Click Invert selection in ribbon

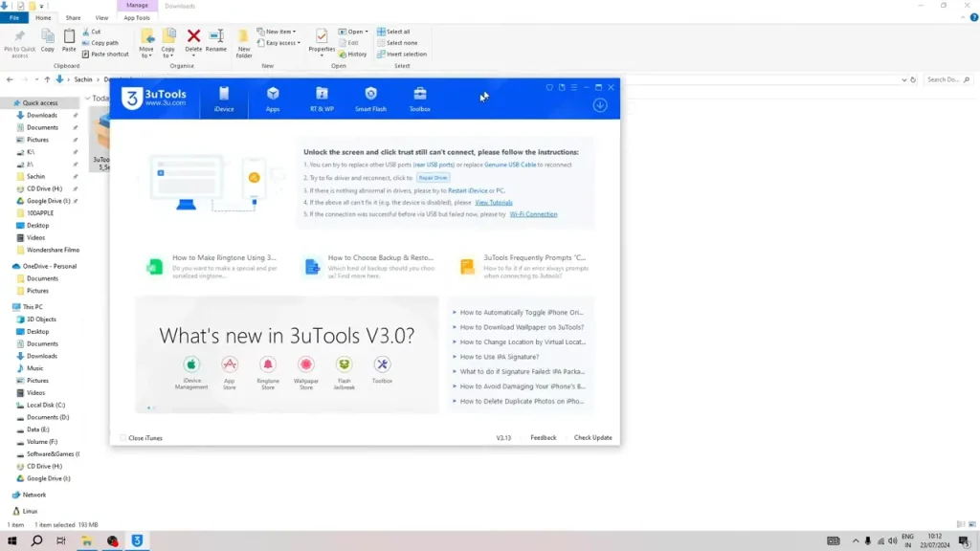(402, 55)
